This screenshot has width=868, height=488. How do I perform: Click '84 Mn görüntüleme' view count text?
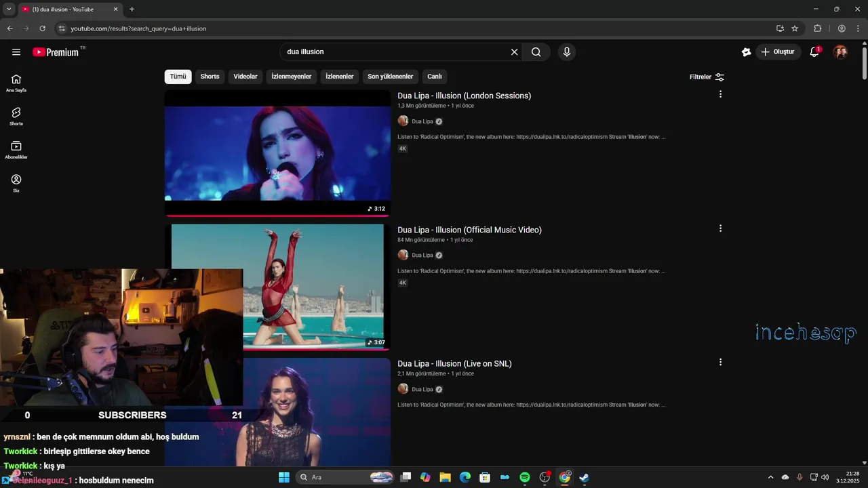421,240
